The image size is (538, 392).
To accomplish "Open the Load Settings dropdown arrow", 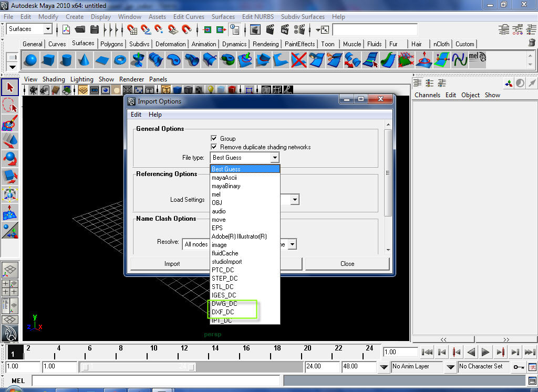I will (x=295, y=200).
